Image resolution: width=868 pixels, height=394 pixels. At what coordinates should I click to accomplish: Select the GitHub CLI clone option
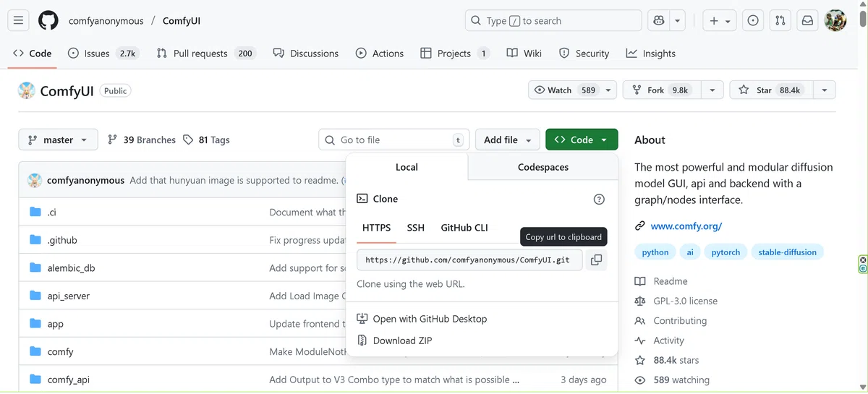click(464, 228)
